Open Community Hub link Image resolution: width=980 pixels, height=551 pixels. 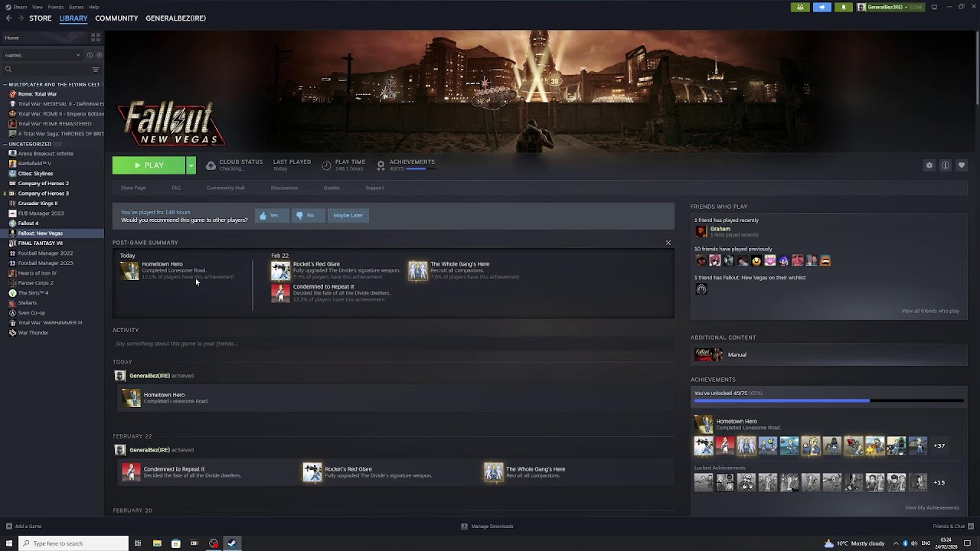click(226, 187)
